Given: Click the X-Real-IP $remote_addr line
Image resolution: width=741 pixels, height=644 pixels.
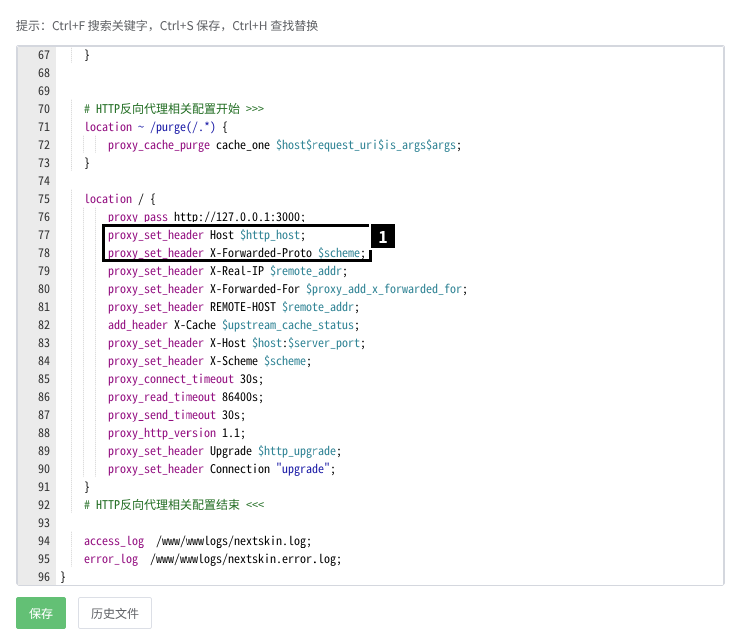Looking at the screenshot, I should point(227,271).
